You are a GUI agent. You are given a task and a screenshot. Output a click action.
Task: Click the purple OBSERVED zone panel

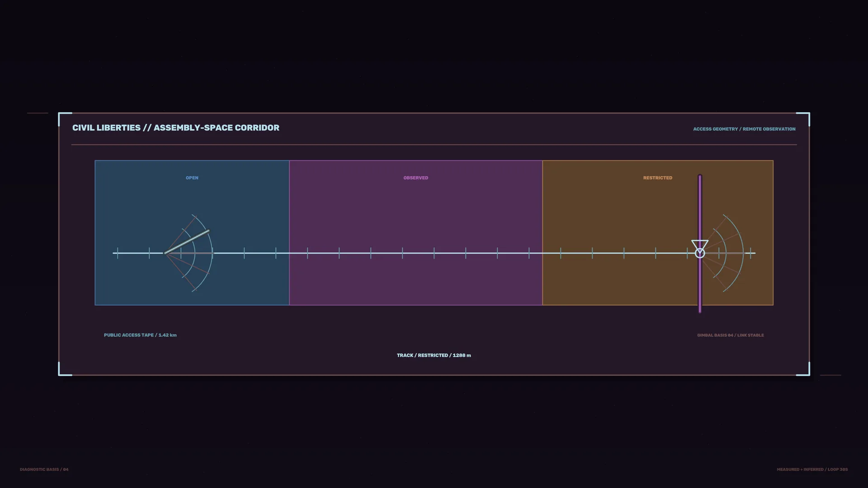[416, 233]
